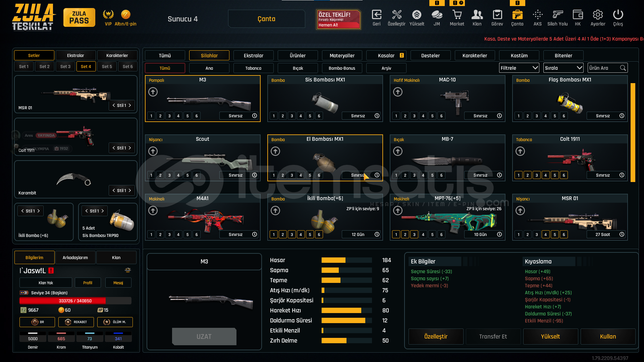Viewport: 644px width, 362px height.
Task: Open the Market cart icon
Action: [x=457, y=15]
